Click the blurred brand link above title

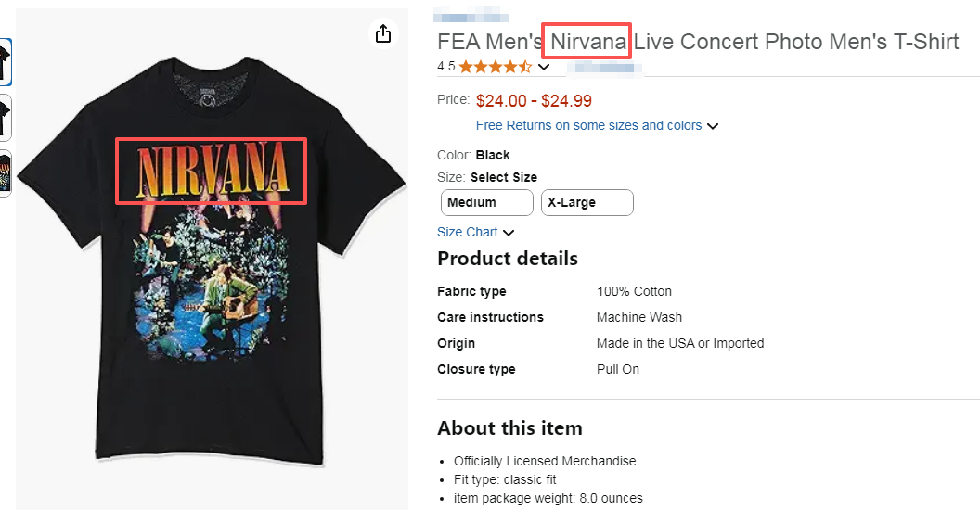click(467, 17)
